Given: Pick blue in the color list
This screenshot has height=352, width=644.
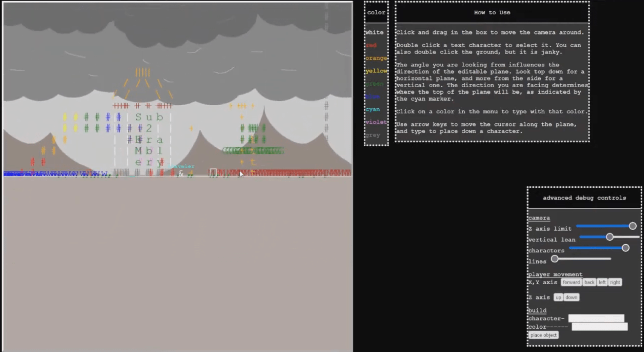Looking at the screenshot, I should click(373, 97).
